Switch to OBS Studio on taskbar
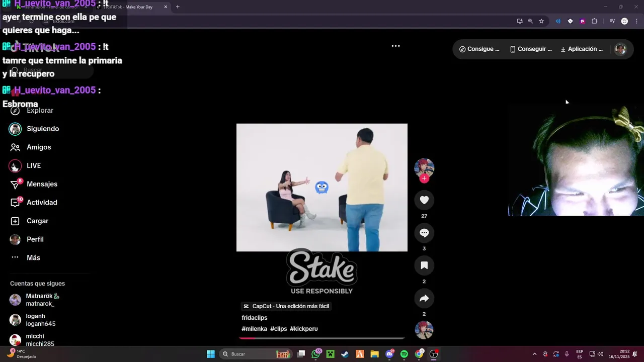Image resolution: width=644 pixels, height=362 pixels. coord(434,354)
